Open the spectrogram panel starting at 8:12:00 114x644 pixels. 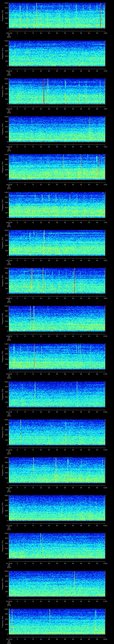tap(57, 432)
